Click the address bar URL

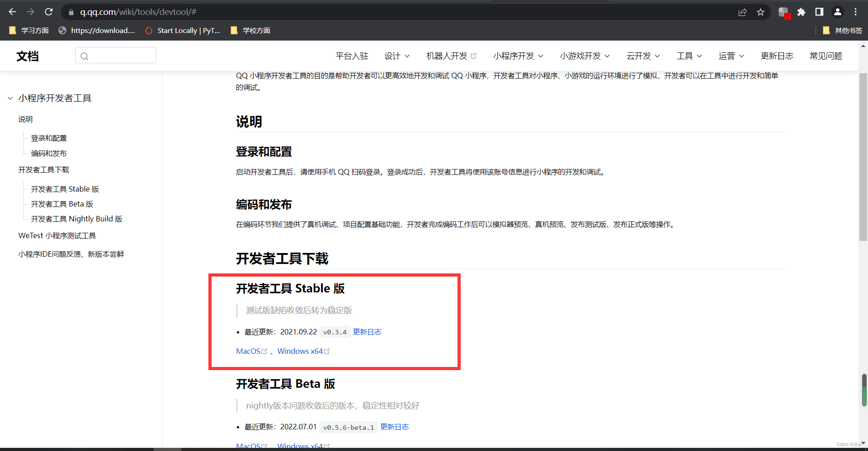pos(138,12)
